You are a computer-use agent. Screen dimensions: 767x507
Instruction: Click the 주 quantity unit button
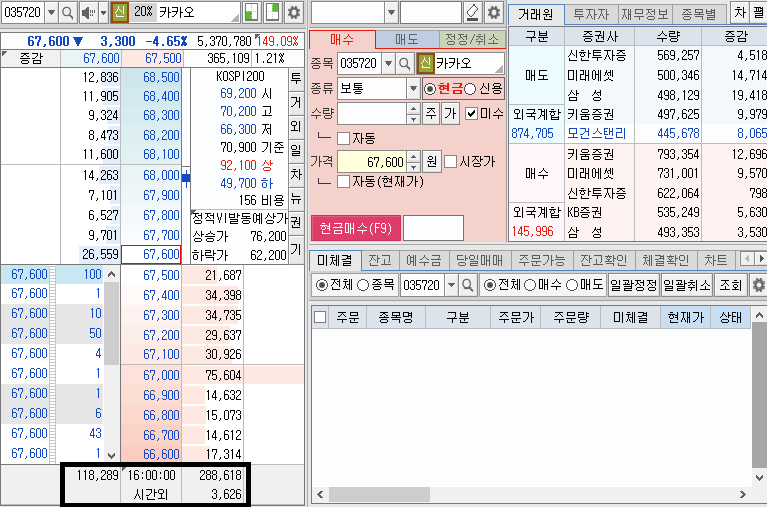[430, 114]
